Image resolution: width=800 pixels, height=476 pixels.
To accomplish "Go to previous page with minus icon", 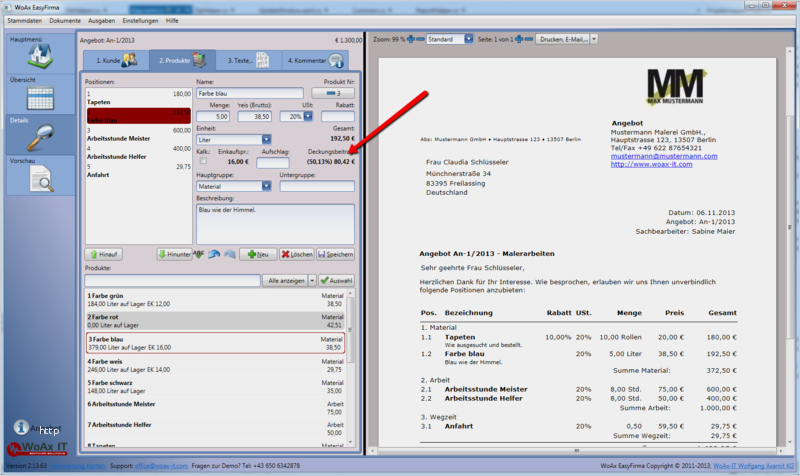I will tap(529, 39).
